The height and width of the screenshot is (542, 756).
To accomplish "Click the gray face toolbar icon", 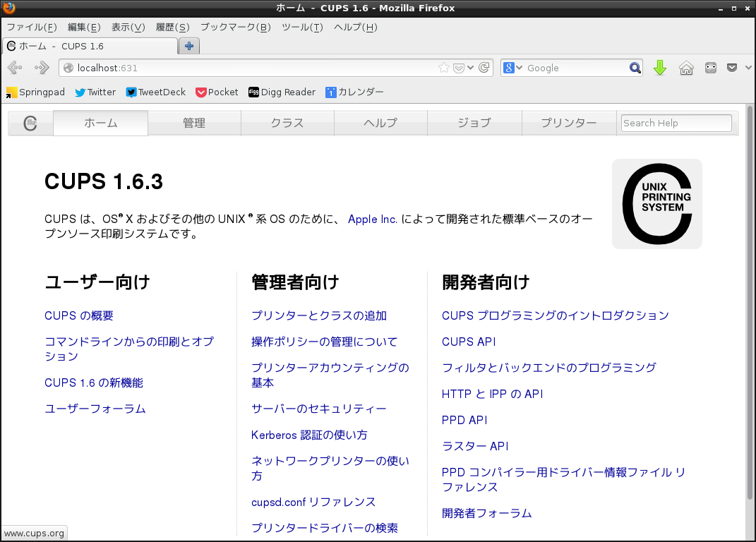I will point(711,68).
